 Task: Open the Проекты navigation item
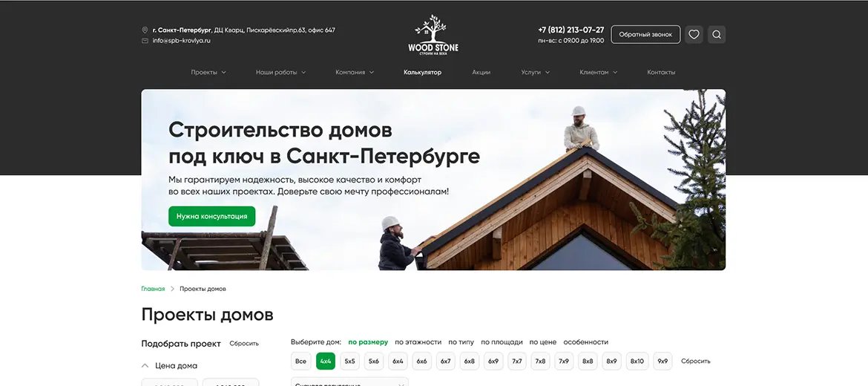[204, 73]
